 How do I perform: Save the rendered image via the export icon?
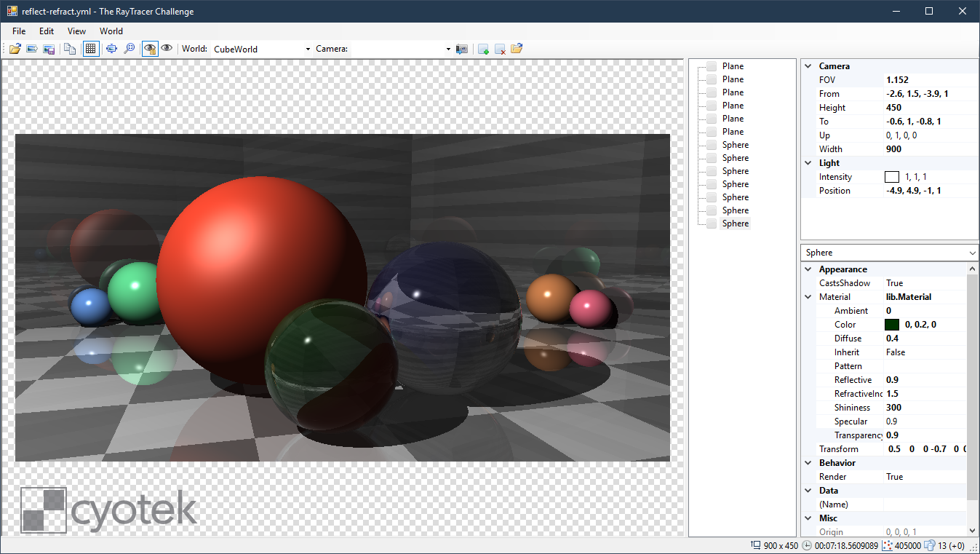[49, 49]
